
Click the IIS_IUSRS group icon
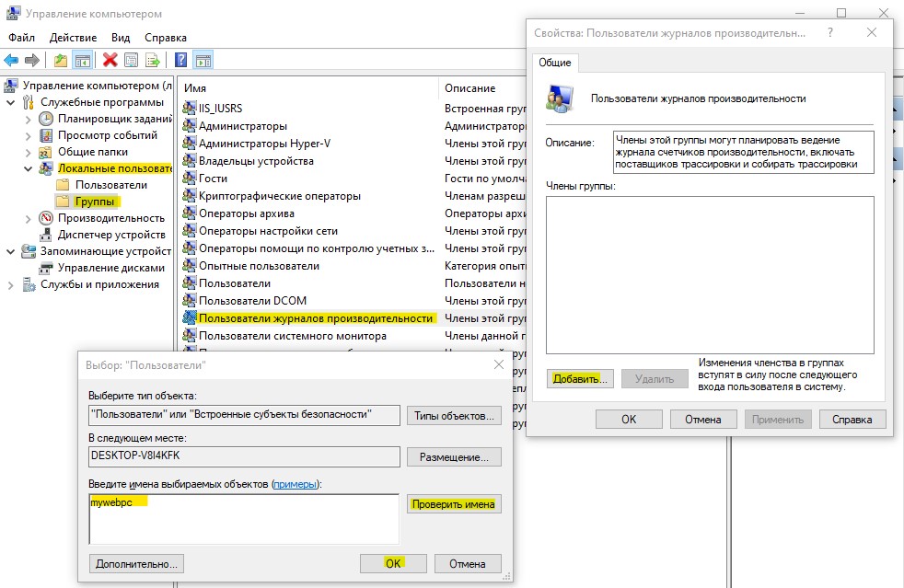point(189,108)
